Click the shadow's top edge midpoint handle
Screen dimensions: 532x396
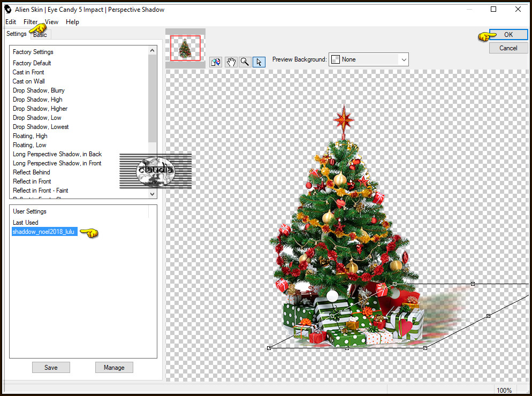[x=473, y=284]
